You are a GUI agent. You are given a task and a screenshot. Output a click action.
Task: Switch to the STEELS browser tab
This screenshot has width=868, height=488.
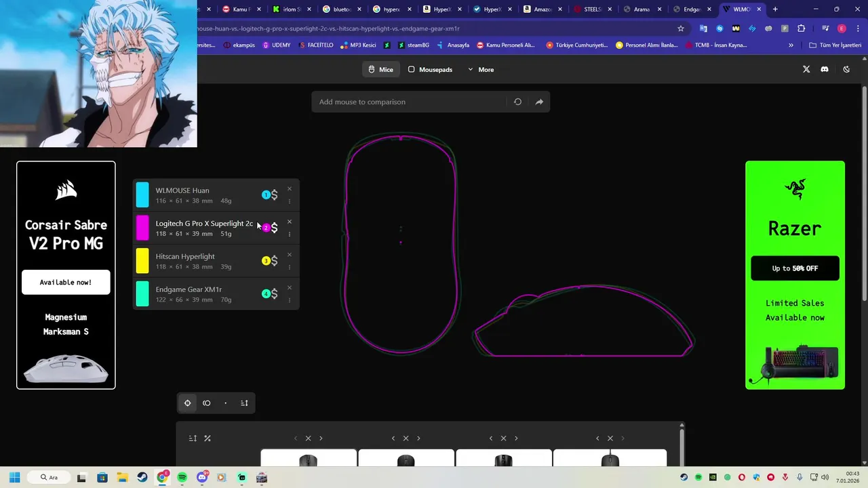(x=593, y=9)
